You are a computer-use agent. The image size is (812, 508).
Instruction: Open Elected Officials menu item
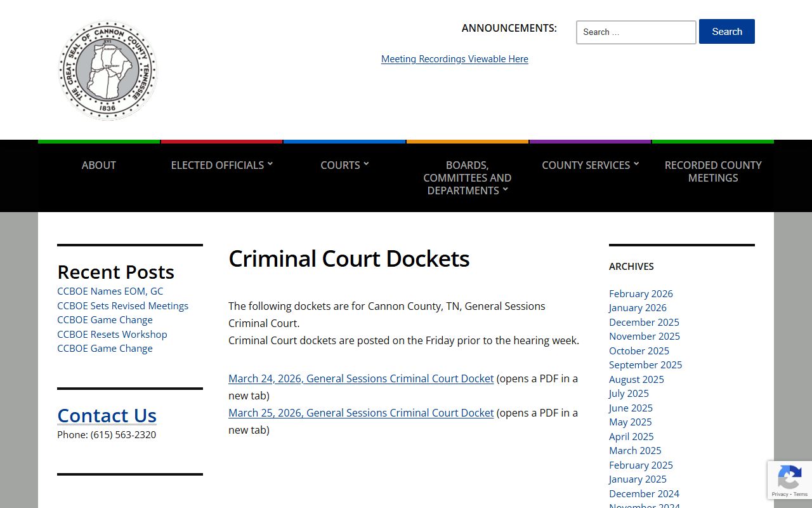pos(217,165)
